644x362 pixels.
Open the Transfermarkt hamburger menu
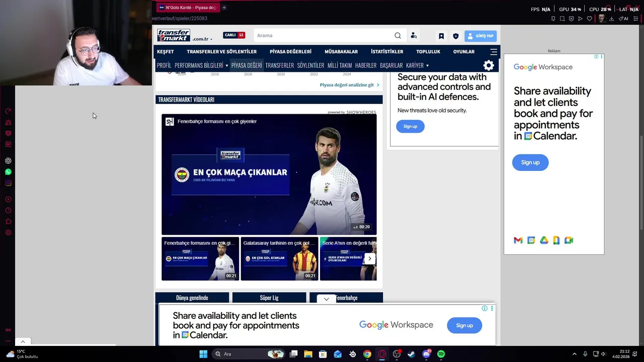(494, 52)
